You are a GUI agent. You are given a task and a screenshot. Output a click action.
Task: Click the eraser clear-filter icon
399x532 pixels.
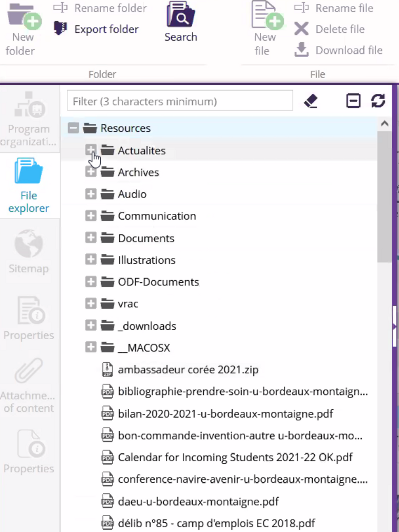311,101
